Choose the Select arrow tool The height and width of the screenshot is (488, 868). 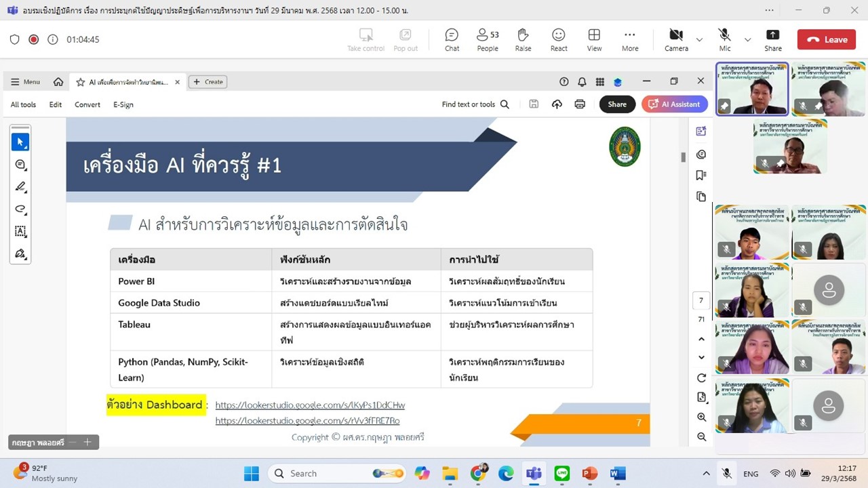tap(20, 142)
